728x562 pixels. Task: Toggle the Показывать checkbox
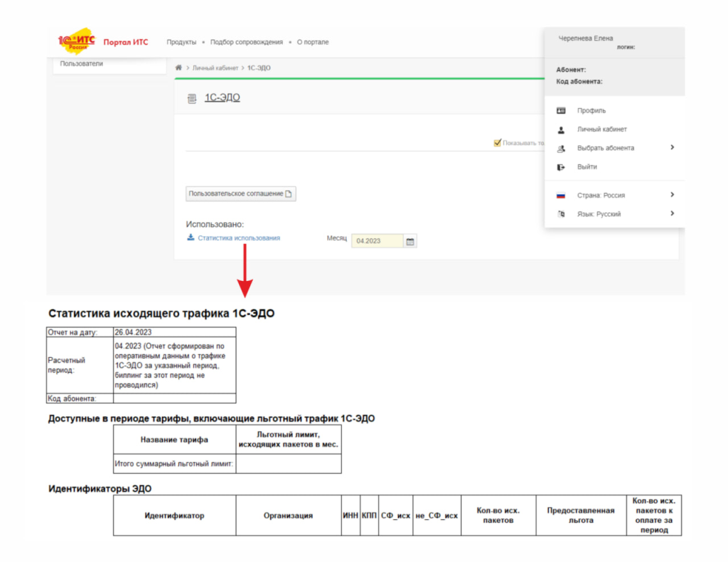pyautogui.click(x=497, y=142)
